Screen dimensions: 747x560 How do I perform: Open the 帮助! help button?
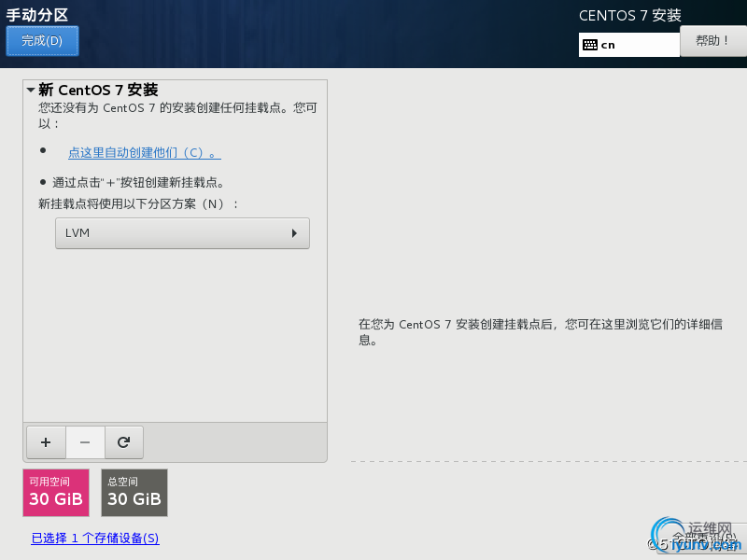[x=713, y=41]
